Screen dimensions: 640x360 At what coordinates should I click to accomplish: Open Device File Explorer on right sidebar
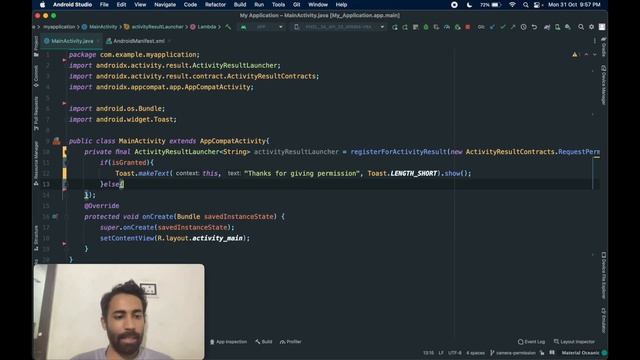tap(604, 275)
